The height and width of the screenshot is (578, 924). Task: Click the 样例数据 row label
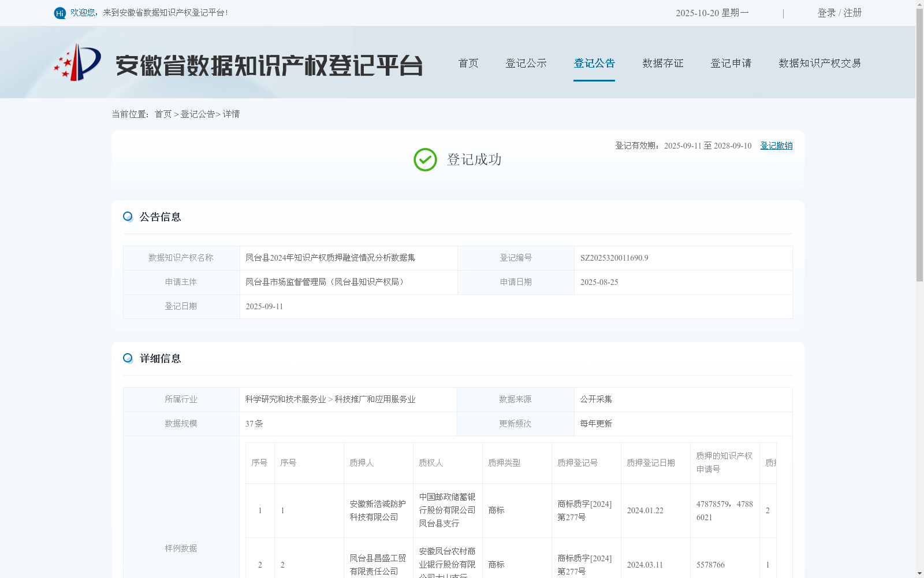point(181,549)
